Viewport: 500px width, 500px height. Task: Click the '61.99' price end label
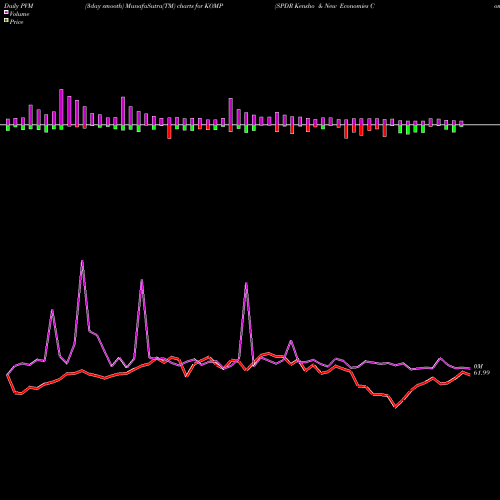[x=482, y=373]
